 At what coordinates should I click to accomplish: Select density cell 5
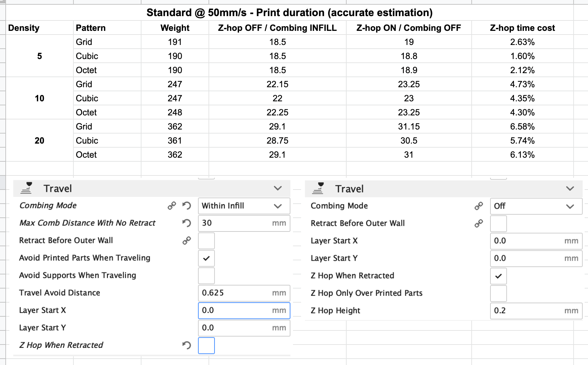click(40, 56)
